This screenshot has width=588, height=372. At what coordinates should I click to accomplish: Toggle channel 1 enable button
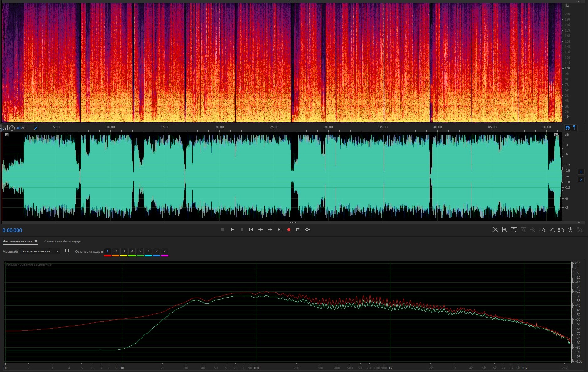581,172
